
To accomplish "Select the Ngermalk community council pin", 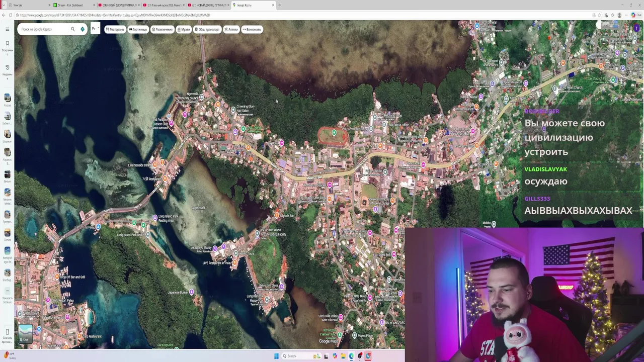I will coord(201,97).
